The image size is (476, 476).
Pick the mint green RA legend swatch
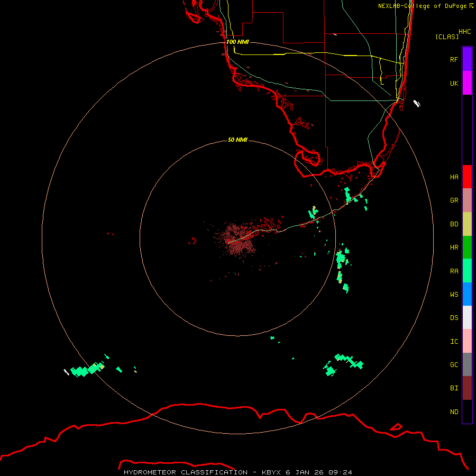[467, 271]
